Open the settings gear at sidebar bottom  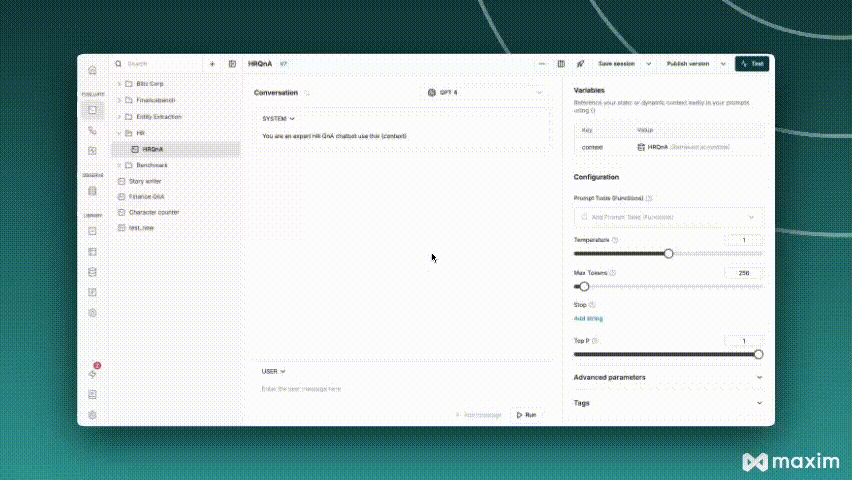point(92,415)
